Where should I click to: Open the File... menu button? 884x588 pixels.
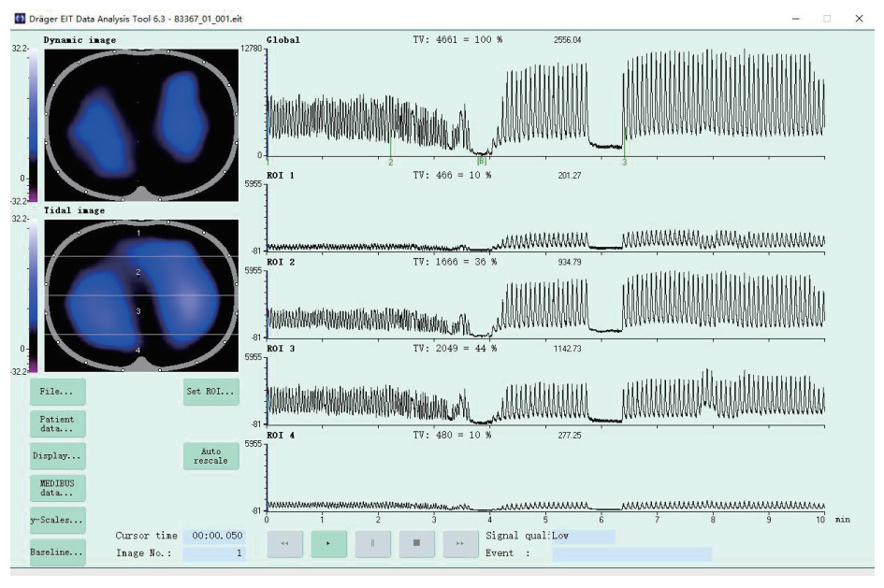(57, 391)
